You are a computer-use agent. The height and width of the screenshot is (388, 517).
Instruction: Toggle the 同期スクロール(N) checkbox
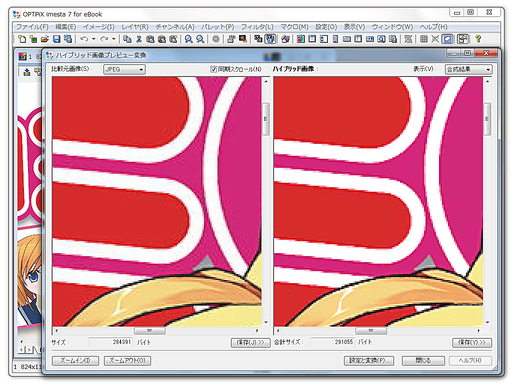pyautogui.click(x=214, y=69)
